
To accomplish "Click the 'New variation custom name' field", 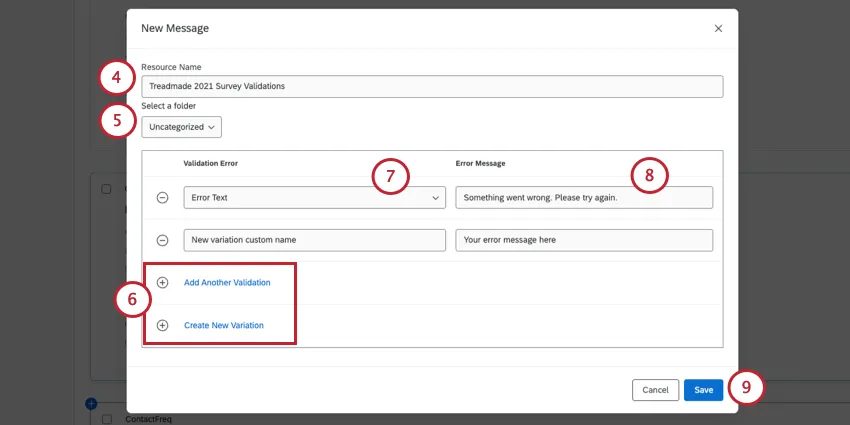I will pos(314,240).
